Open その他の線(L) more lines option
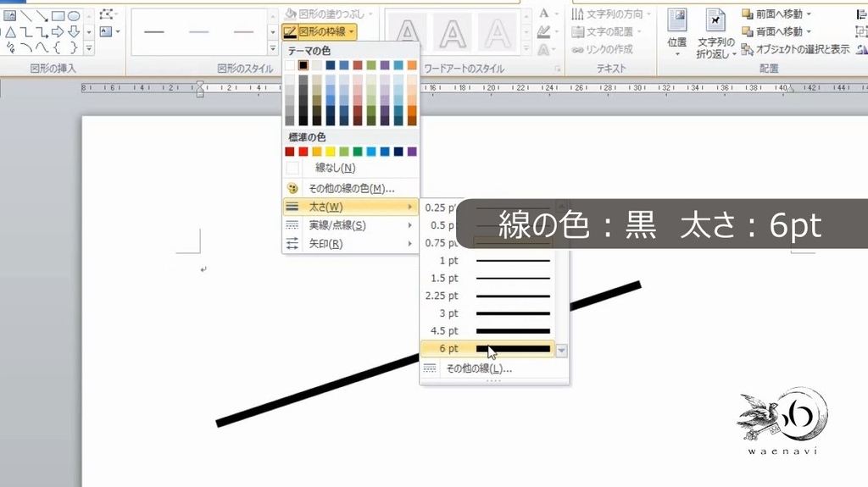Viewport: 868px width, 487px height. pos(494,368)
